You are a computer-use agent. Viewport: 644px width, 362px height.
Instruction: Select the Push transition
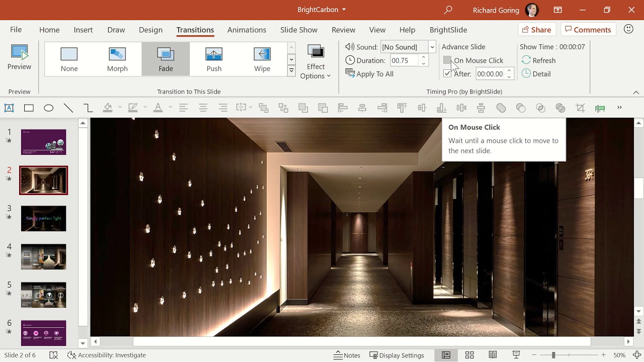tap(214, 59)
